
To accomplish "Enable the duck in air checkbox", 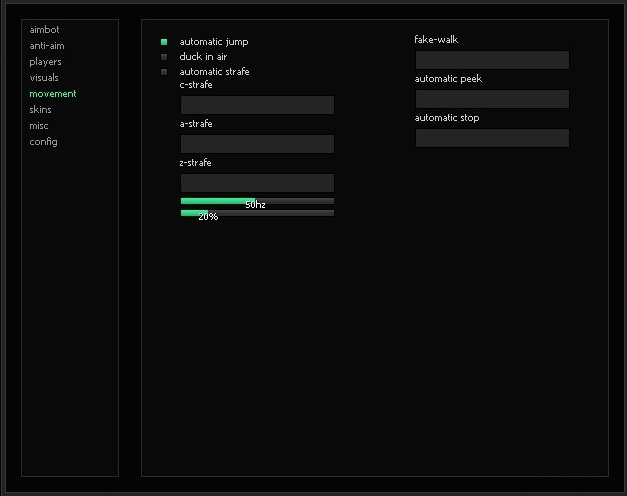I will (x=164, y=57).
